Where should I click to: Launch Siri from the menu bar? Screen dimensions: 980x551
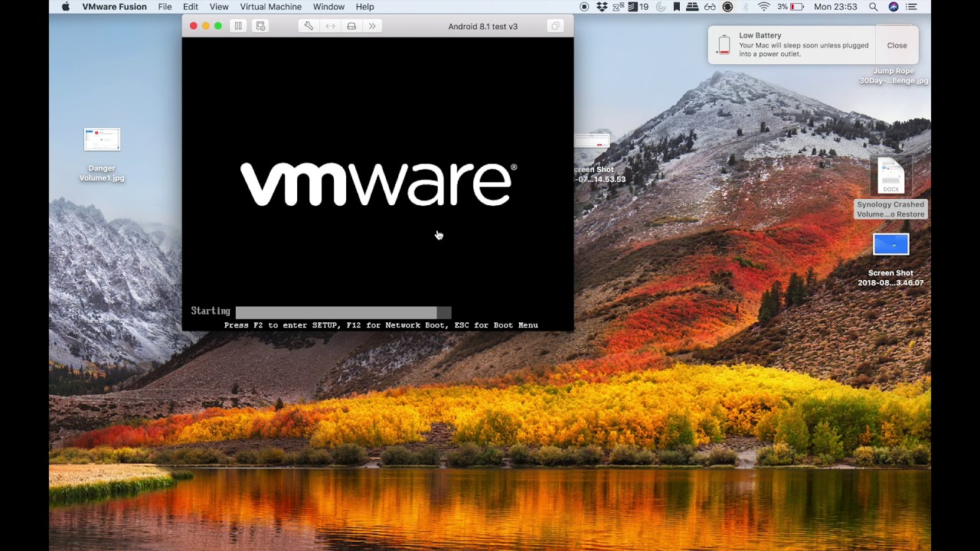click(x=893, y=7)
